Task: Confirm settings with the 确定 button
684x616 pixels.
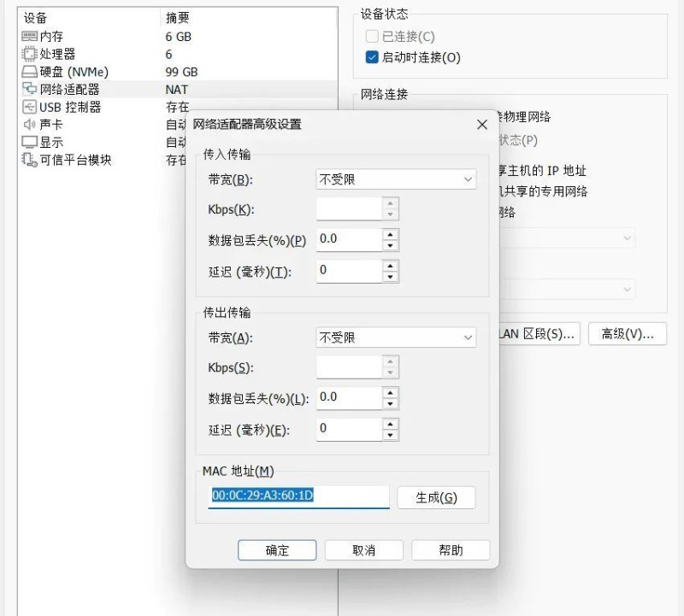Action: click(276, 550)
